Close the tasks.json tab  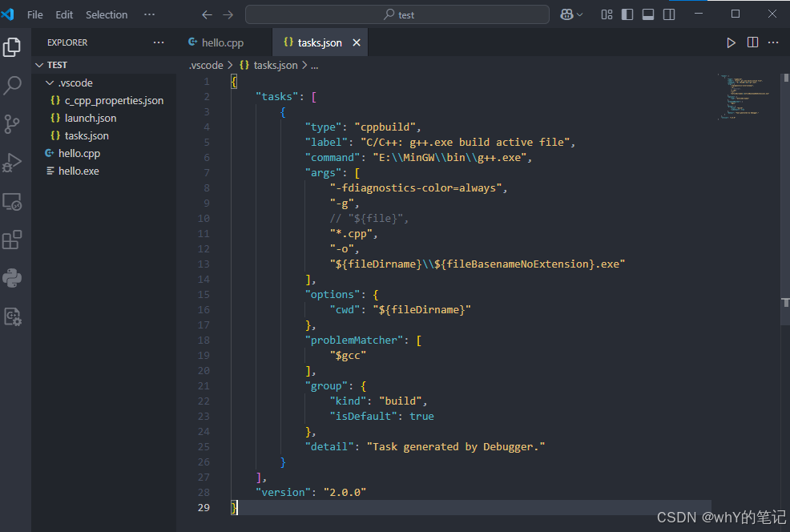[357, 42]
